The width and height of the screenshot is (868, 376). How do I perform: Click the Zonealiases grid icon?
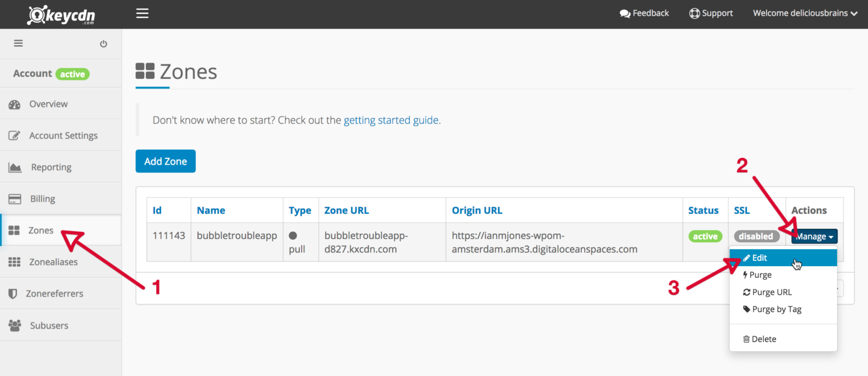[14, 262]
